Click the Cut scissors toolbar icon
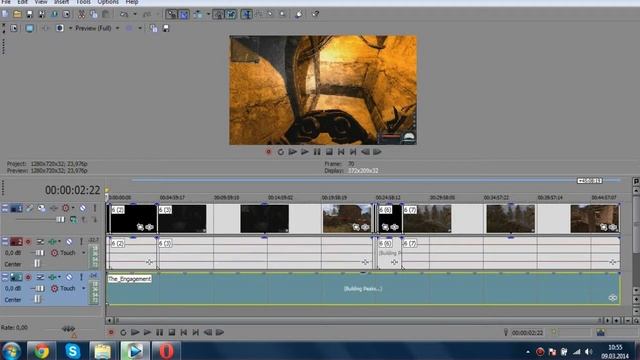This screenshot has width=640, height=360. click(81, 14)
